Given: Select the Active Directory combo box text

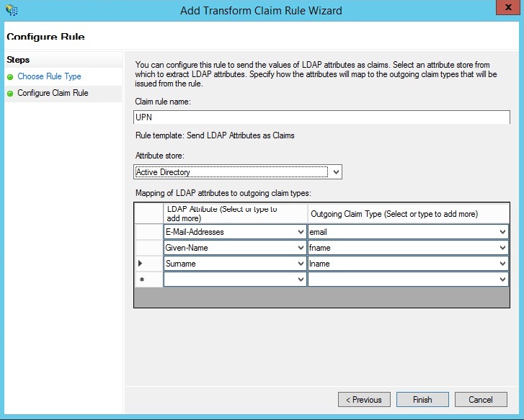Looking at the screenshot, I should click(231, 172).
